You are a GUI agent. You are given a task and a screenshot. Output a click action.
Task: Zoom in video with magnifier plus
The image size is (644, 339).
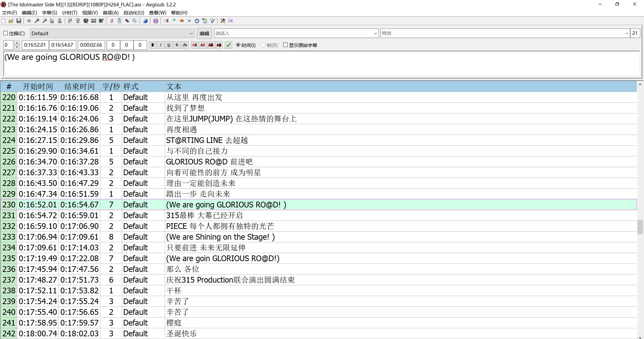(37, 21)
